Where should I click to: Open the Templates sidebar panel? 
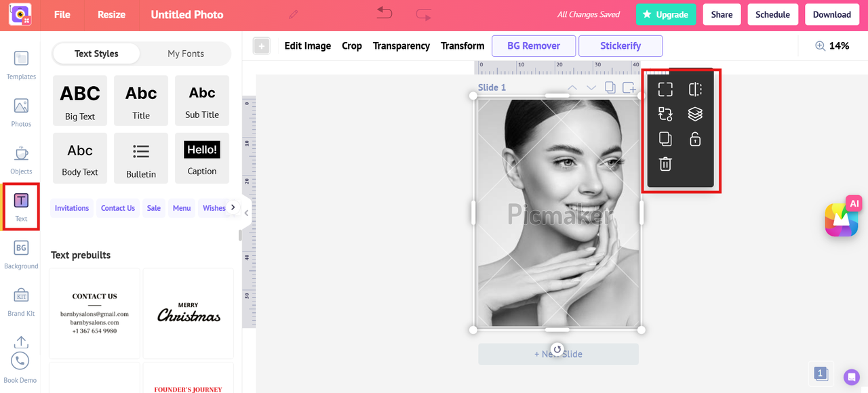pos(21,65)
